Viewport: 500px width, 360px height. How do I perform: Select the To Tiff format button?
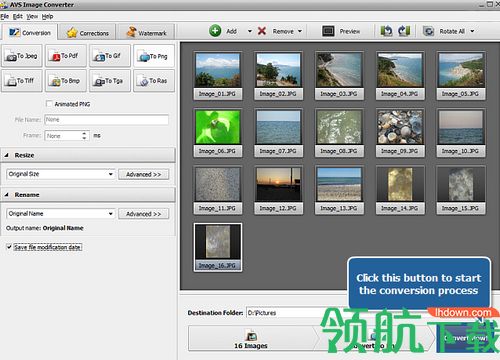(x=22, y=81)
